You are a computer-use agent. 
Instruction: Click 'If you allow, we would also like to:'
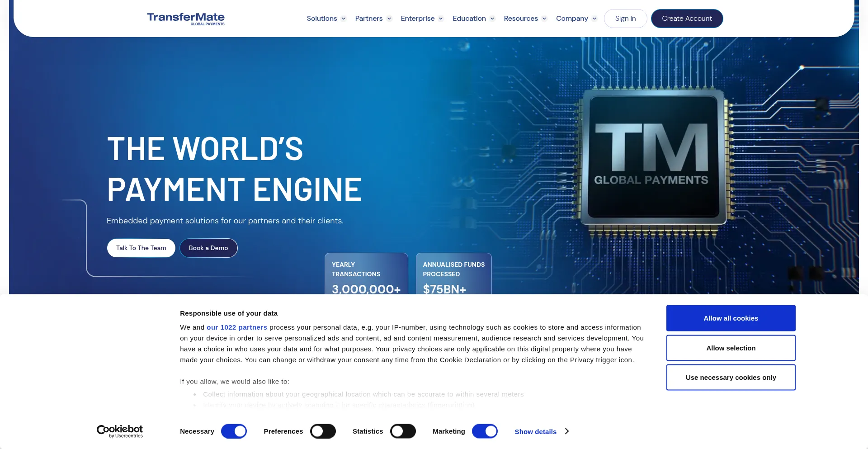235,382
